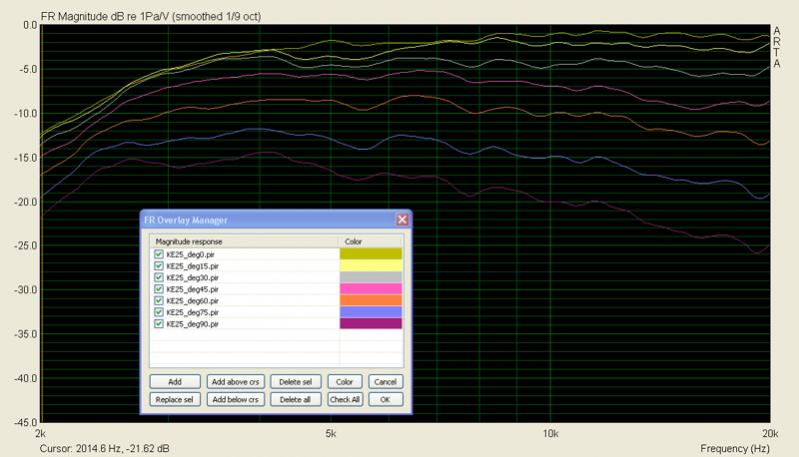Image resolution: width=799 pixels, height=457 pixels.
Task: Uncheck the KE25_deg0.pir overlay checkbox
Action: pyautogui.click(x=159, y=255)
